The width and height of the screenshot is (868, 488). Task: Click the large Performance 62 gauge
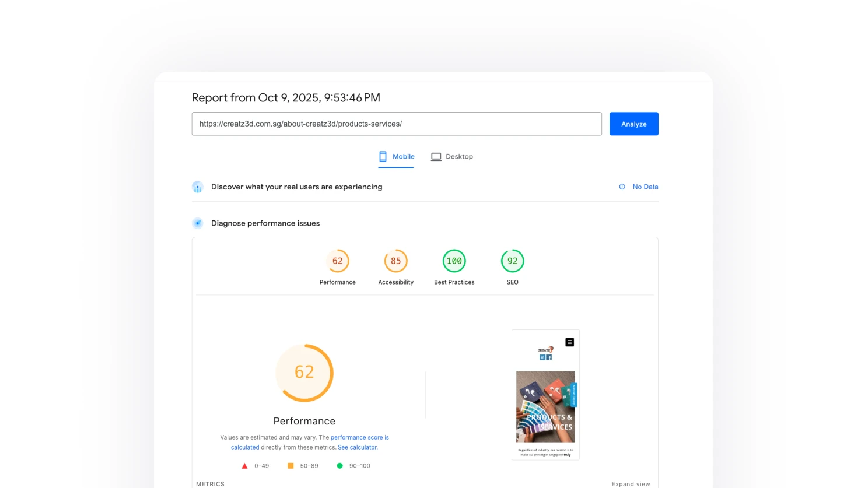pos(304,373)
